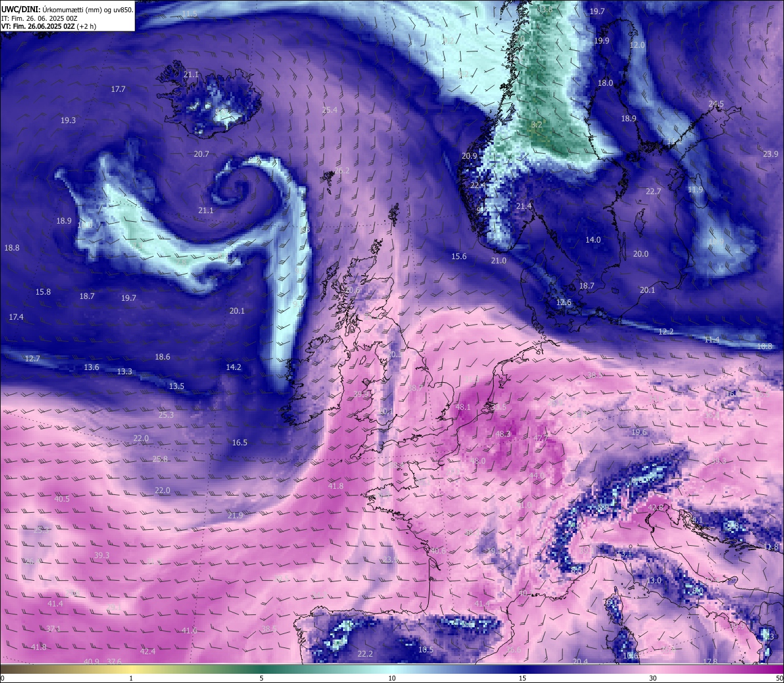
Task: Click the 13.3 value on the map
Action: 124,372
